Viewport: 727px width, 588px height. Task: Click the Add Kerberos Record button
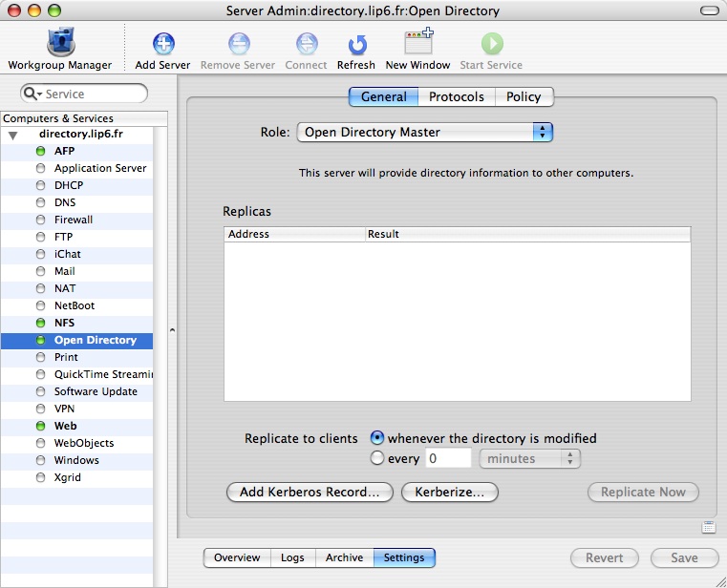tap(310, 492)
